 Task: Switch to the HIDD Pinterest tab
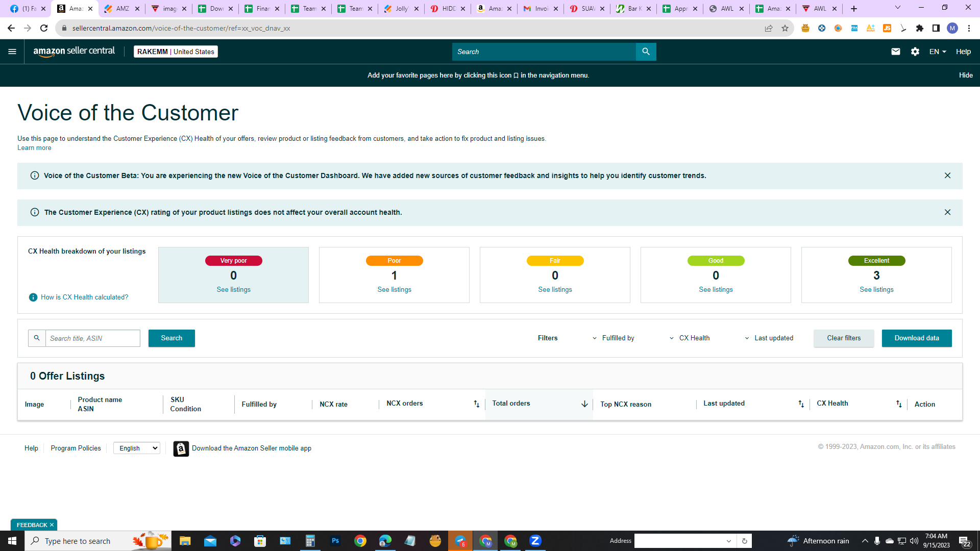pyautogui.click(x=448, y=9)
